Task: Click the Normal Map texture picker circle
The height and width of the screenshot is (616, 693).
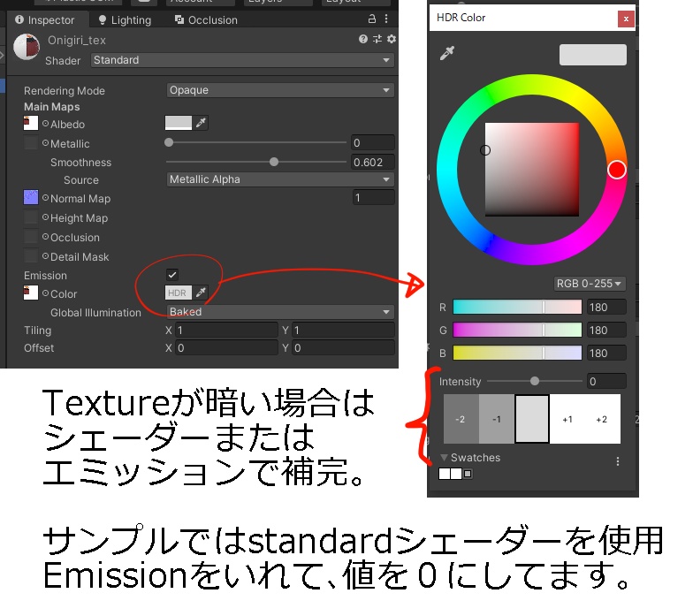Action: pos(45,198)
